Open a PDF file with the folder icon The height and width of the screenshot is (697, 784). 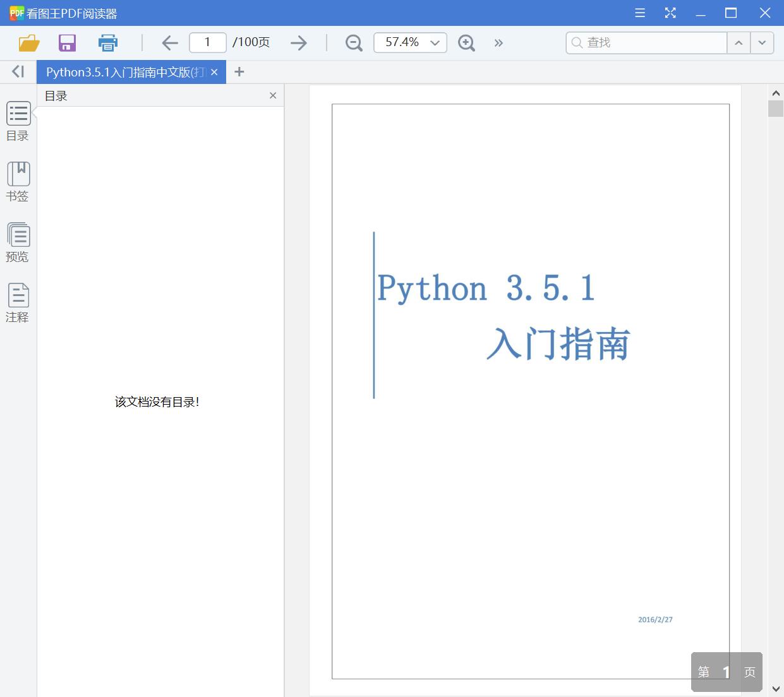tap(28, 42)
